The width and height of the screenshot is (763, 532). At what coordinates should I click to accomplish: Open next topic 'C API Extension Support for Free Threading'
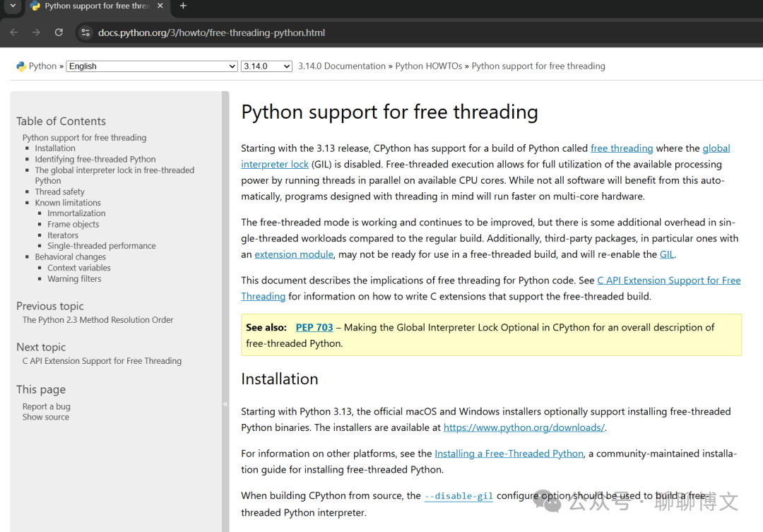[x=102, y=360]
